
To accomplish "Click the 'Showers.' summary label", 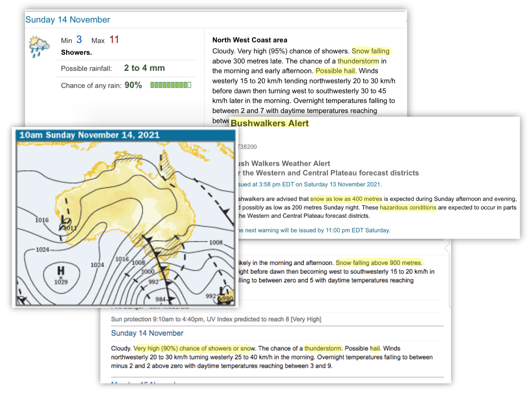I will click(77, 53).
